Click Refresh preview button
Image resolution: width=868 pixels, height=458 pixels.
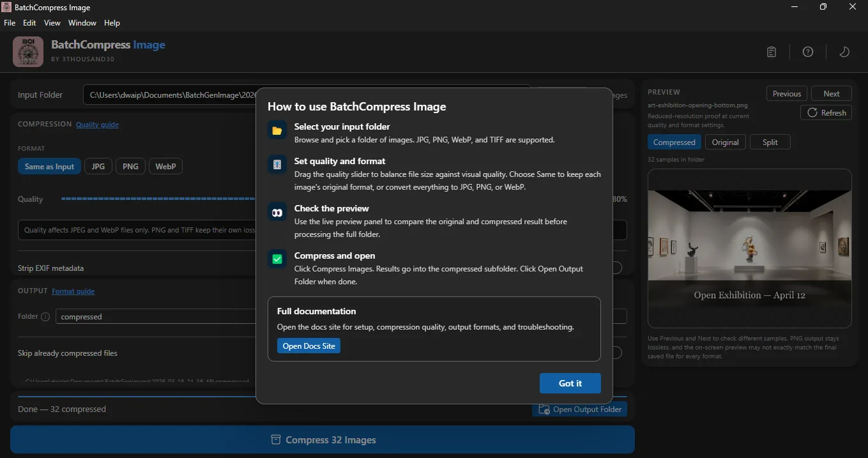pos(826,112)
